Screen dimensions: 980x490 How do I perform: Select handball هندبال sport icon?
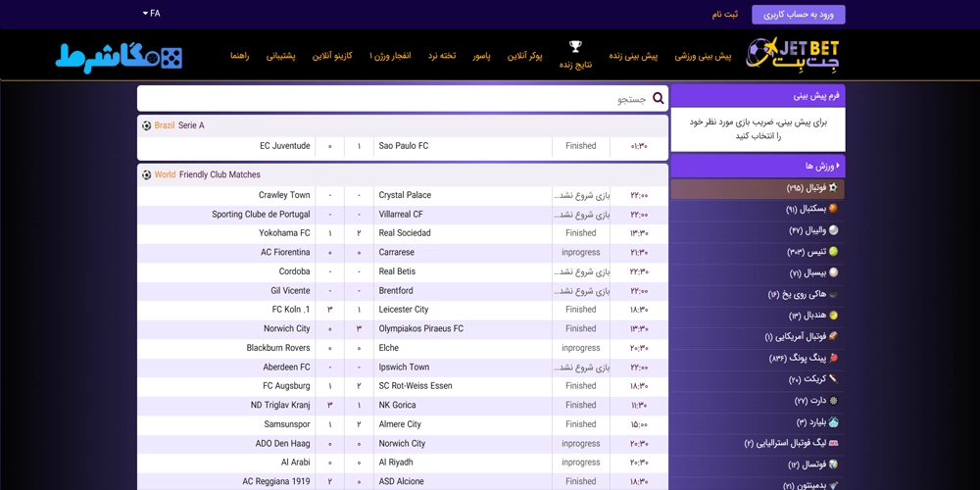(x=832, y=316)
